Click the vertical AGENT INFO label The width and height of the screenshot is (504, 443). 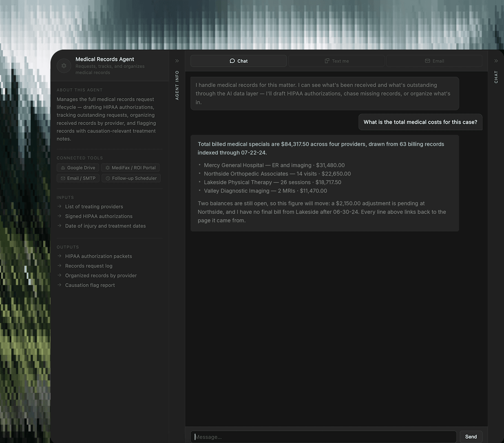tap(177, 85)
